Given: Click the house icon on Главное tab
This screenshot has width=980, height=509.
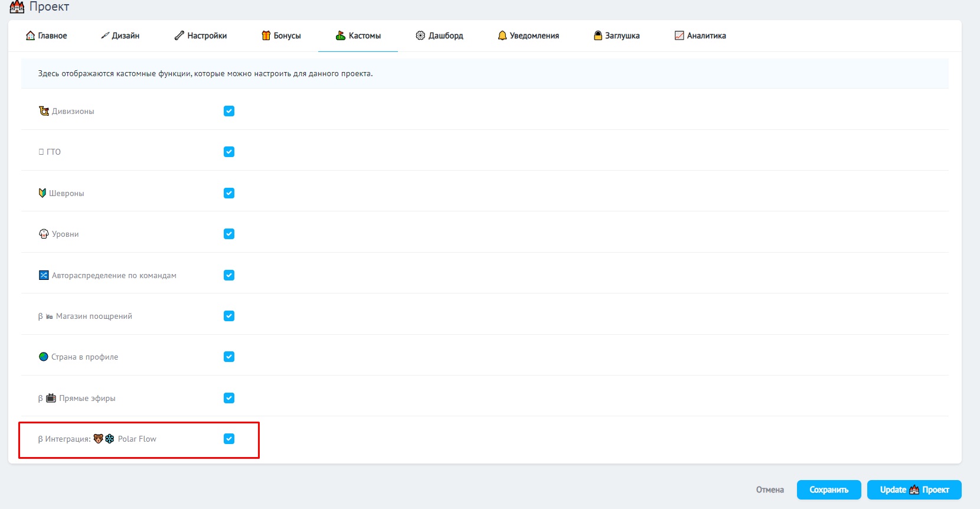Looking at the screenshot, I should pos(30,35).
